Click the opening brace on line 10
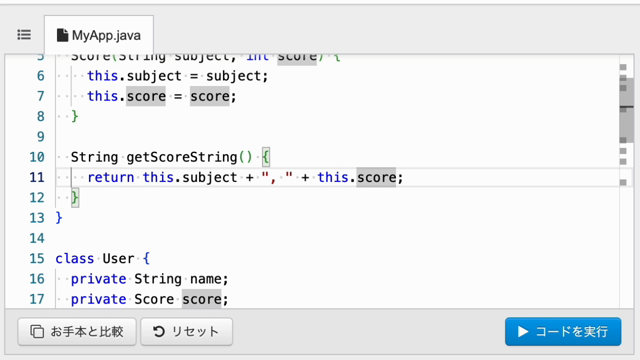The width and height of the screenshot is (640, 360). [266, 157]
